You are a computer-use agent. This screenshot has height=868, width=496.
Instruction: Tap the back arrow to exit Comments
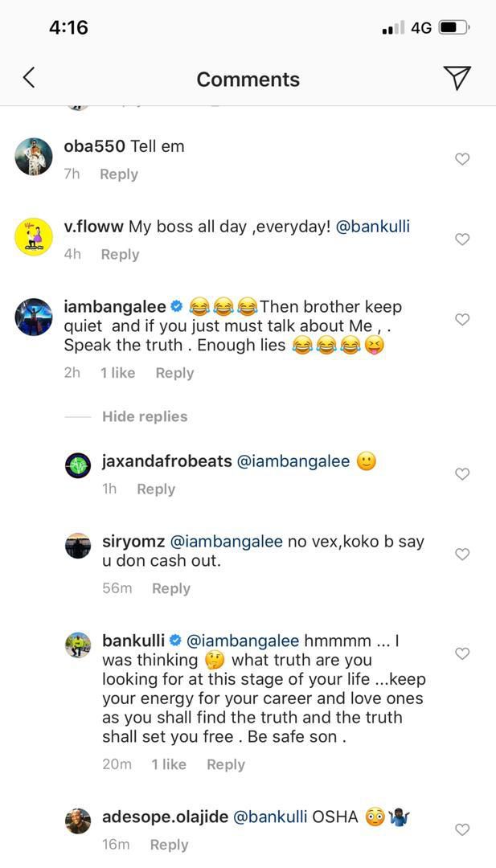click(x=29, y=77)
